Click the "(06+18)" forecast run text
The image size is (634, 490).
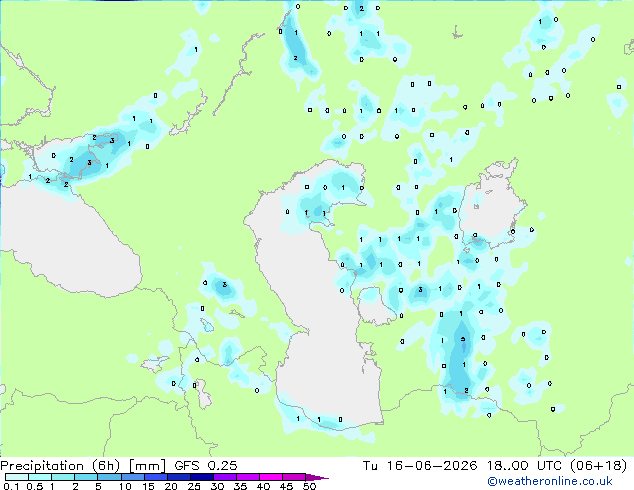pyautogui.click(x=598, y=466)
